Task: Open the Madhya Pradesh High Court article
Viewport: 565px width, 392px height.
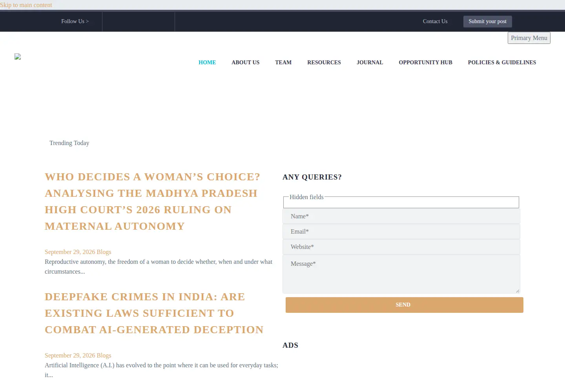Action: (153, 201)
